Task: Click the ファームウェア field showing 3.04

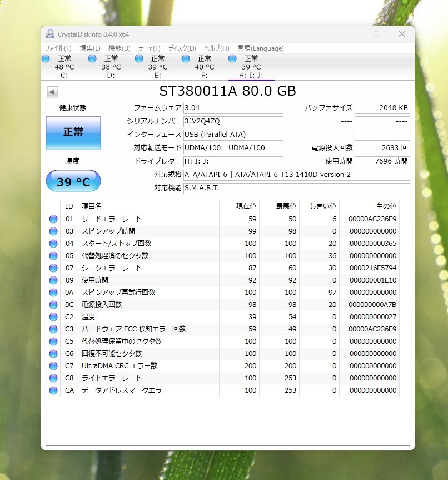Action: (233, 108)
